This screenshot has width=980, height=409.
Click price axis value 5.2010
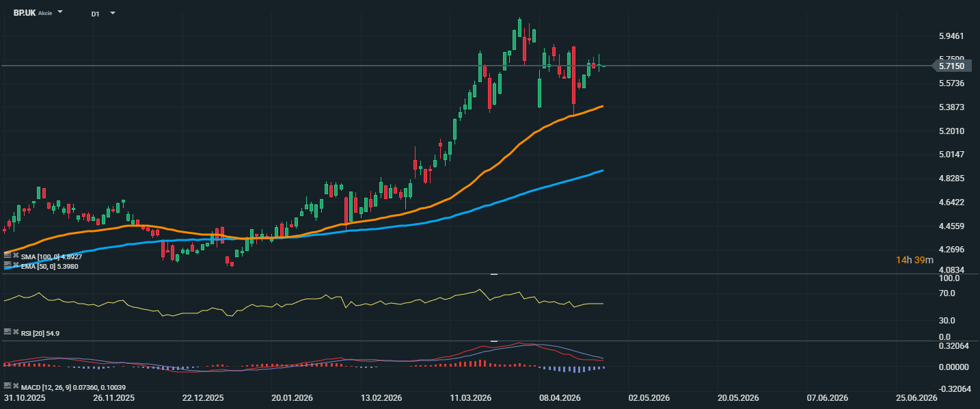point(951,131)
